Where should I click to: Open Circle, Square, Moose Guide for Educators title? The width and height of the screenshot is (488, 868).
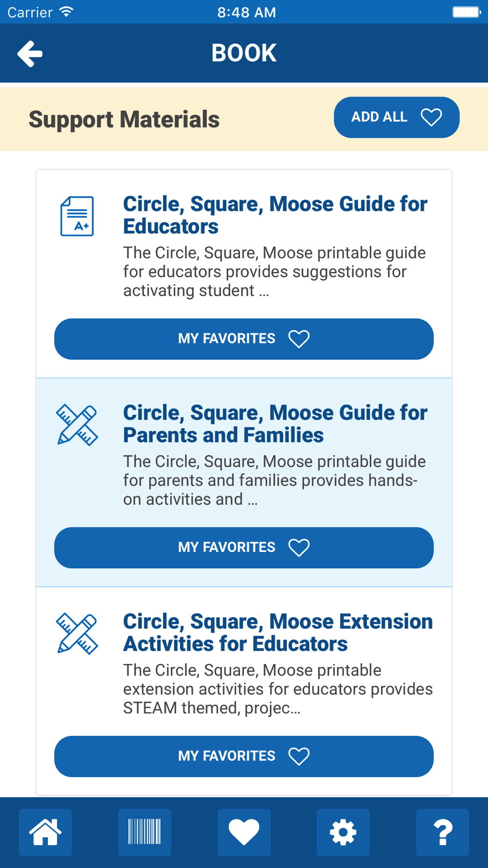(x=275, y=215)
